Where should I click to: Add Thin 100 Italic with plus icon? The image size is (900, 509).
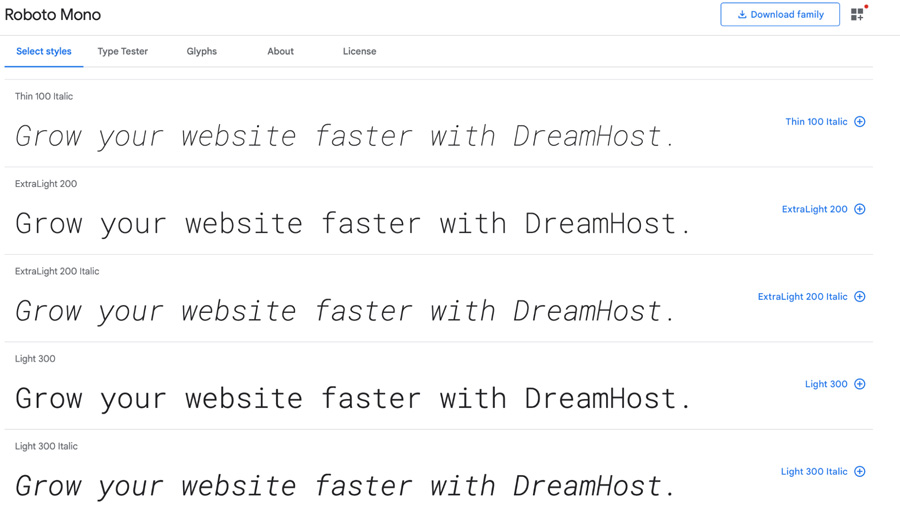coord(860,122)
